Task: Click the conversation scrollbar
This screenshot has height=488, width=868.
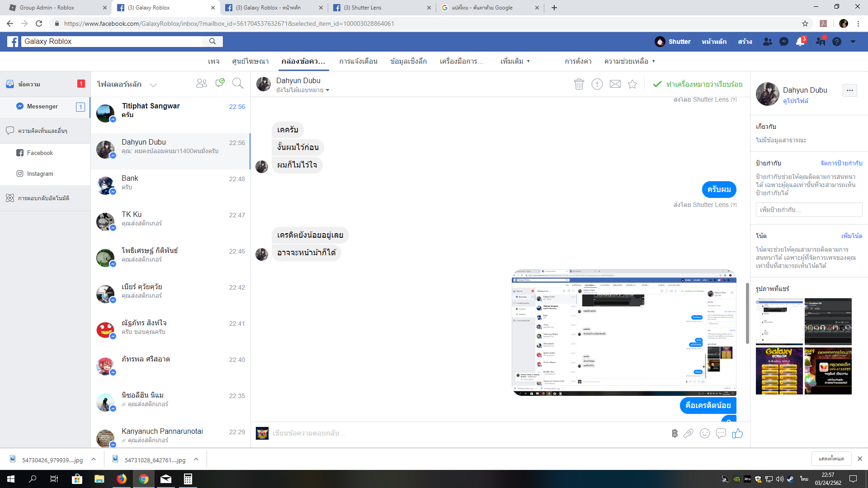Action: (747, 313)
